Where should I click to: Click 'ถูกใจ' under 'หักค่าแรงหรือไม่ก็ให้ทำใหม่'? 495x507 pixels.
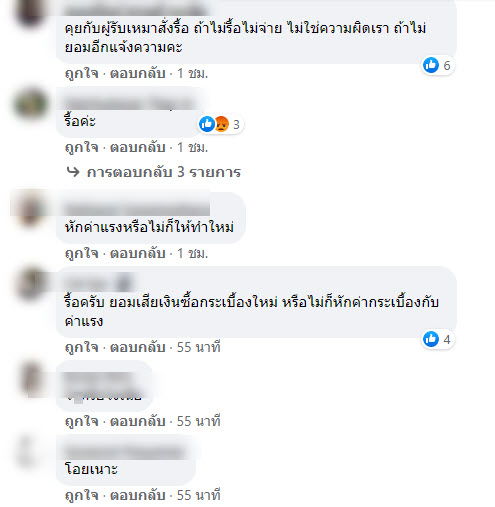pos(82,254)
